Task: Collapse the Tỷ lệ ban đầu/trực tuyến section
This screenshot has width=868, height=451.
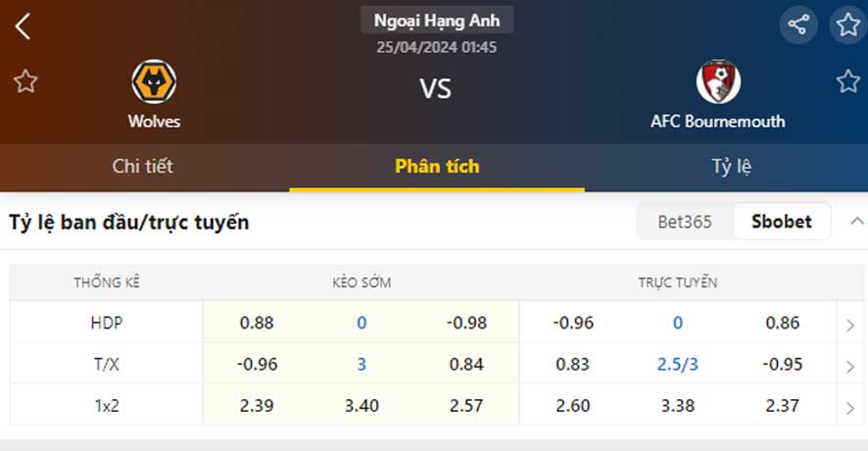Action: pyautogui.click(x=857, y=221)
